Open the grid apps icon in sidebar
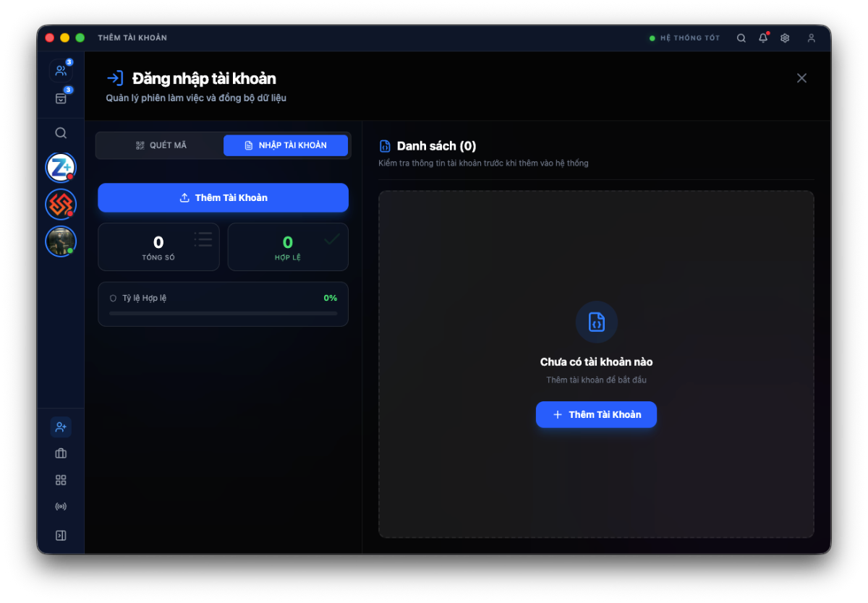Screen dimensions: 868x603 [61, 480]
